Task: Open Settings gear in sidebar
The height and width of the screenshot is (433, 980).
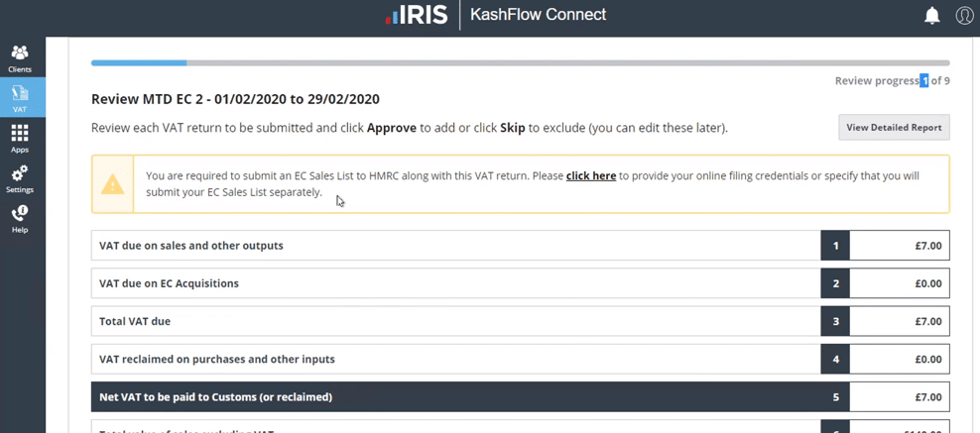Action: (x=20, y=178)
